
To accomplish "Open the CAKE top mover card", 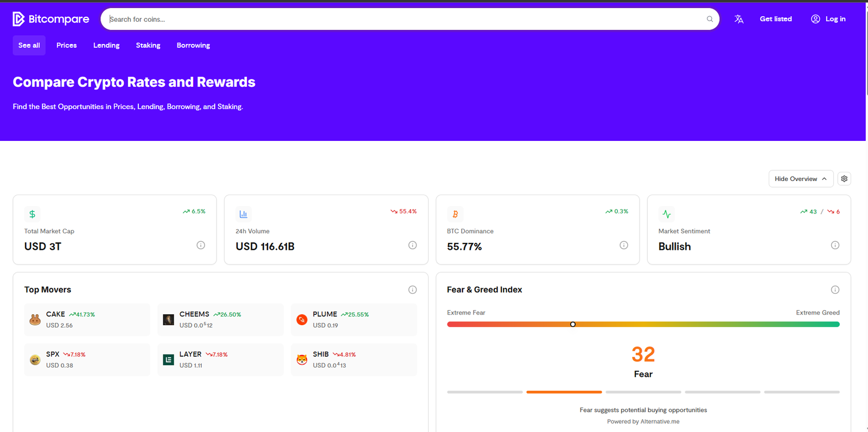I will point(87,320).
